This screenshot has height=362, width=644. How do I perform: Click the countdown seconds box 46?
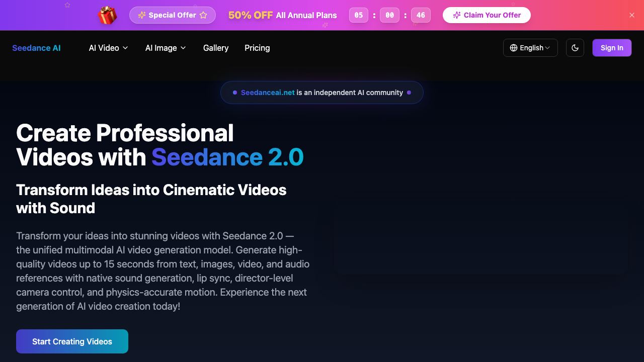click(421, 15)
